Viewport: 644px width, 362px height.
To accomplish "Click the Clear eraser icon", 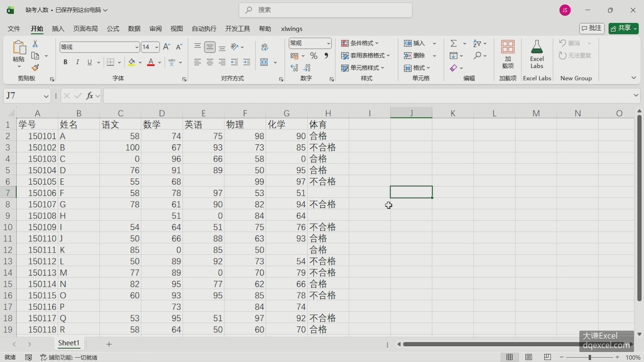I will pyautogui.click(x=454, y=68).
